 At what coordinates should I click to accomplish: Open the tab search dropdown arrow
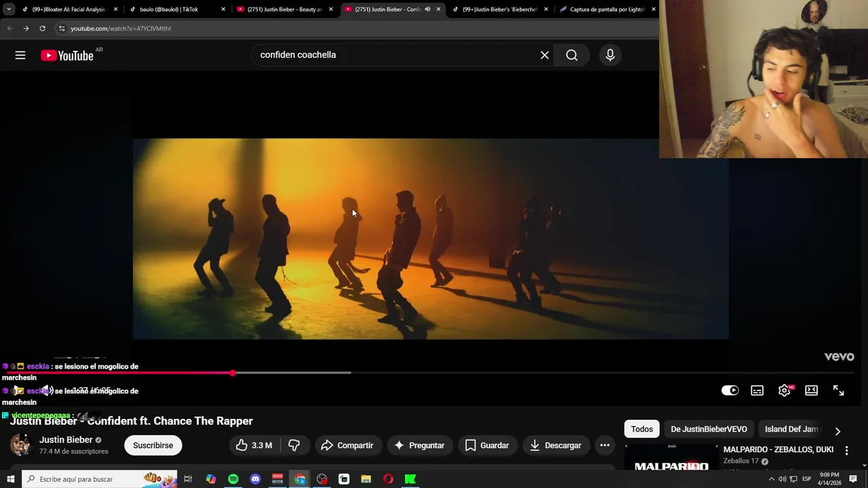(9, 9)
